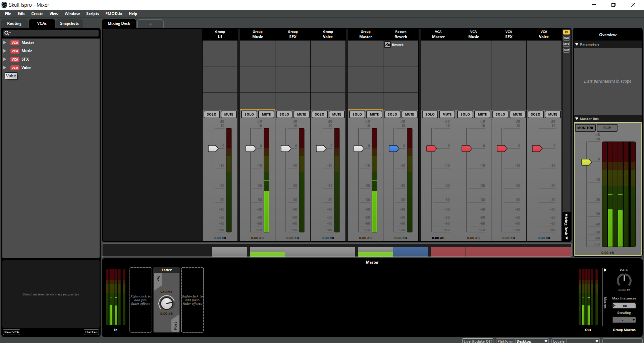Solo the SFX group bus
The width and height of the screenshot is (644, 343).
click(x=284, y=115)
